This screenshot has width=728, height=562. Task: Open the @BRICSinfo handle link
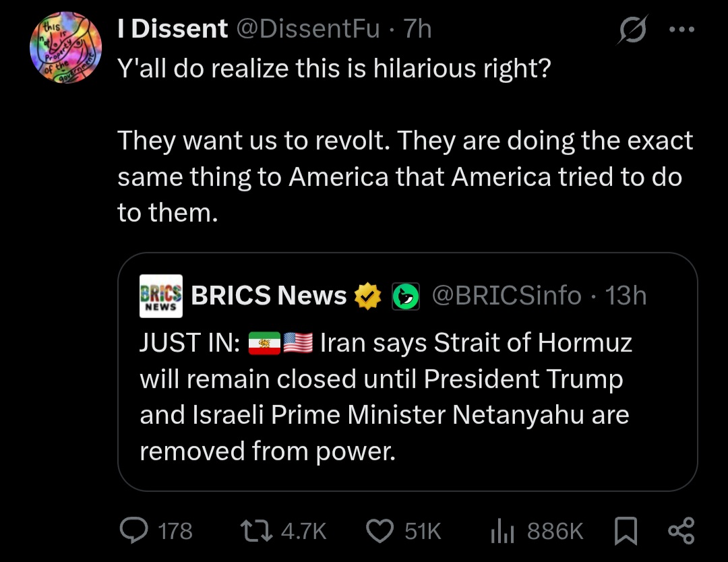point(506,296)
